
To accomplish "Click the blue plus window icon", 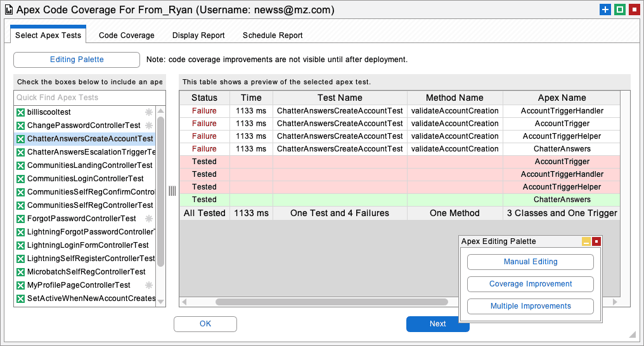I will click(605, 10).
